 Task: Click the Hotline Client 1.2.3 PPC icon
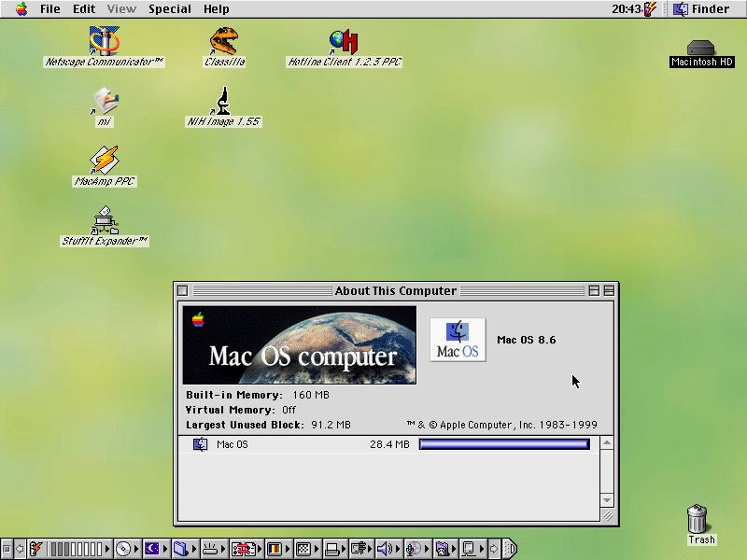click(344, 41)
